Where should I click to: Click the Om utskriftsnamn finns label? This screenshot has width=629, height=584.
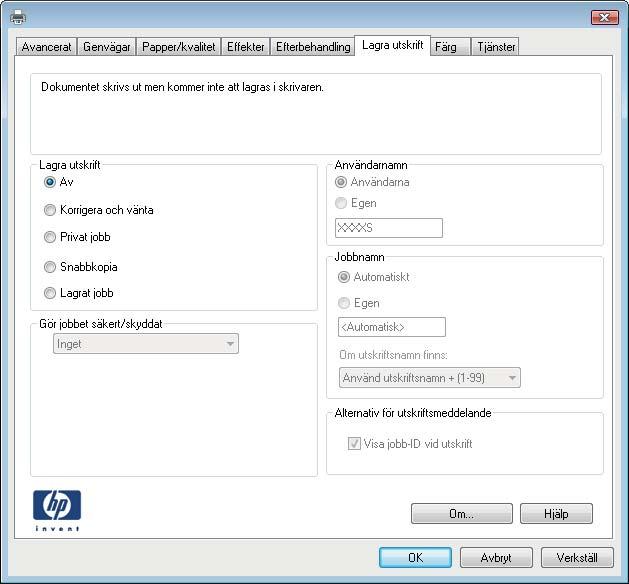click(393, 355)
